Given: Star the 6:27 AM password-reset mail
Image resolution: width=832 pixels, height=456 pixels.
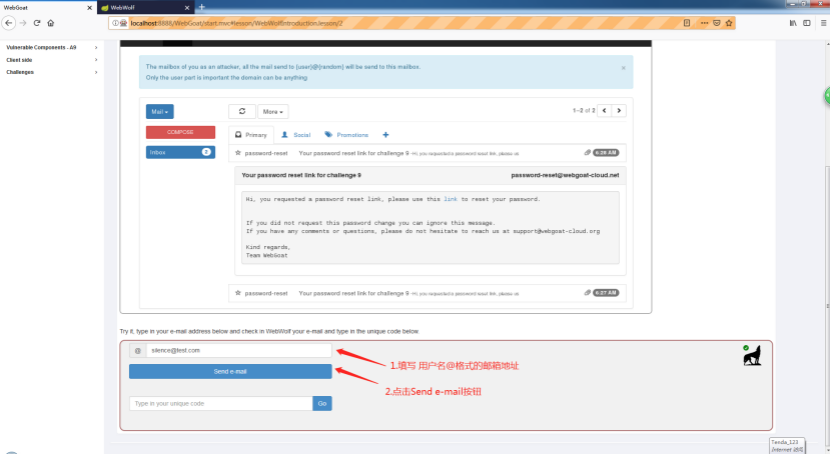Looking at the screenshot, I should tap(238, 293).
